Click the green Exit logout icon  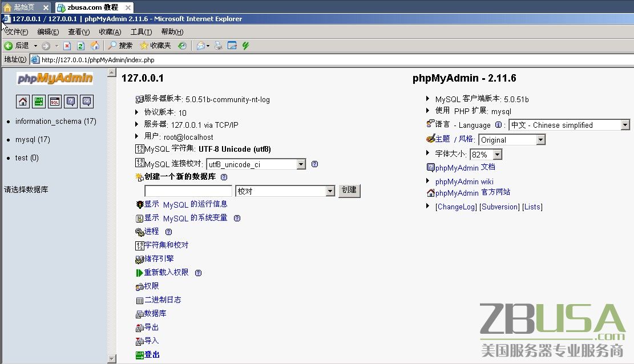click(x=39, y=102)
